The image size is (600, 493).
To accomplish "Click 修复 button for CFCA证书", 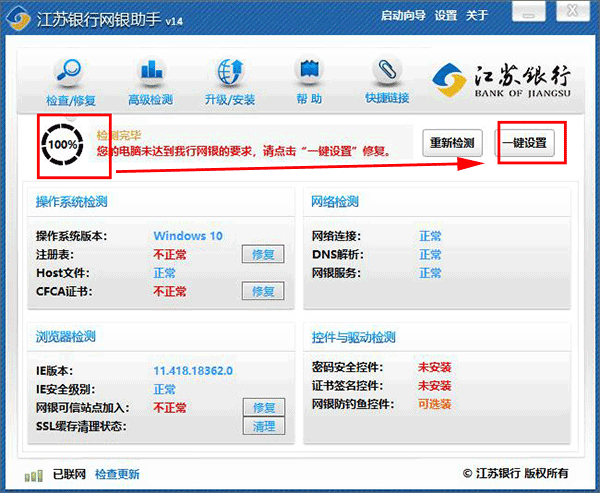I will click(x=263, y=291).
